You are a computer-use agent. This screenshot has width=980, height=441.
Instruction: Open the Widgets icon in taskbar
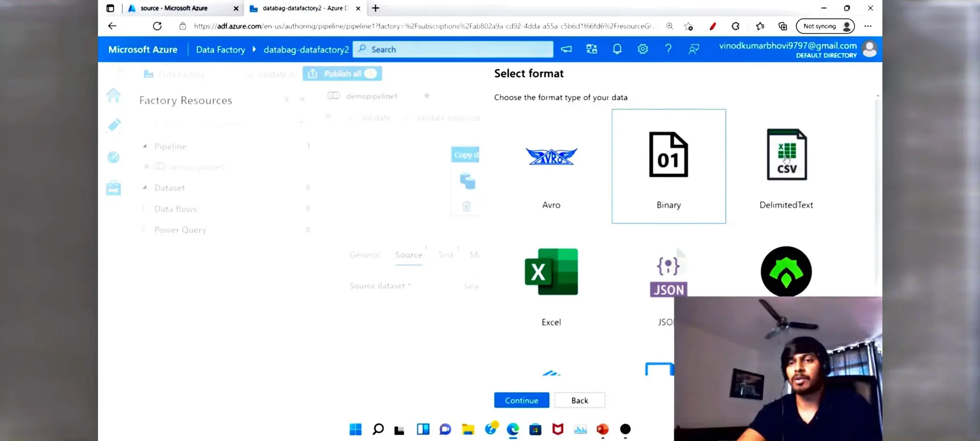pyautogui.click(x=423, y=429)
